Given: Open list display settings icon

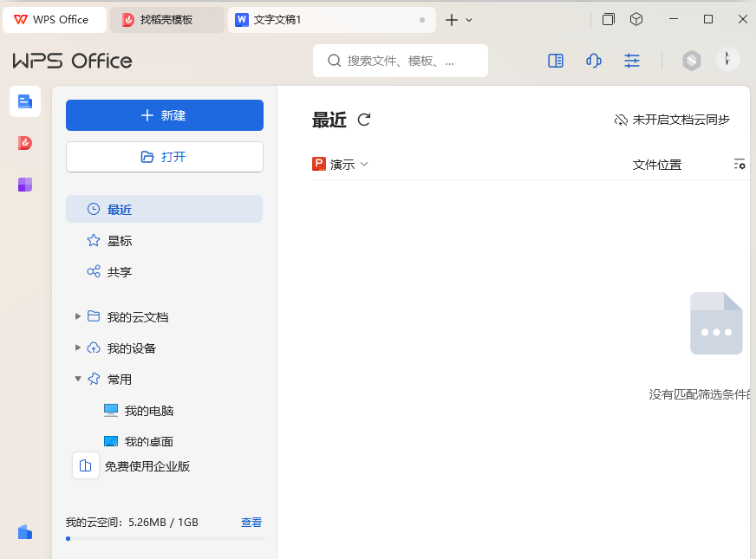Looking at the screenshot, I should [740, 165].
